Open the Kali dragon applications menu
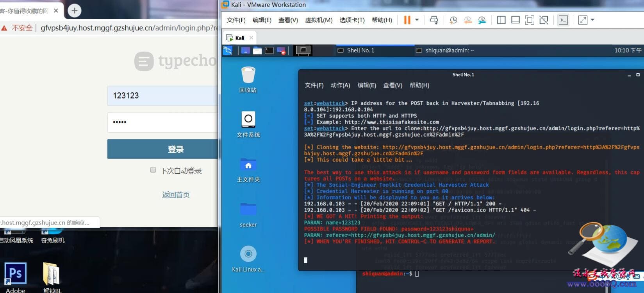644x293 pixels. pos(228,50)
